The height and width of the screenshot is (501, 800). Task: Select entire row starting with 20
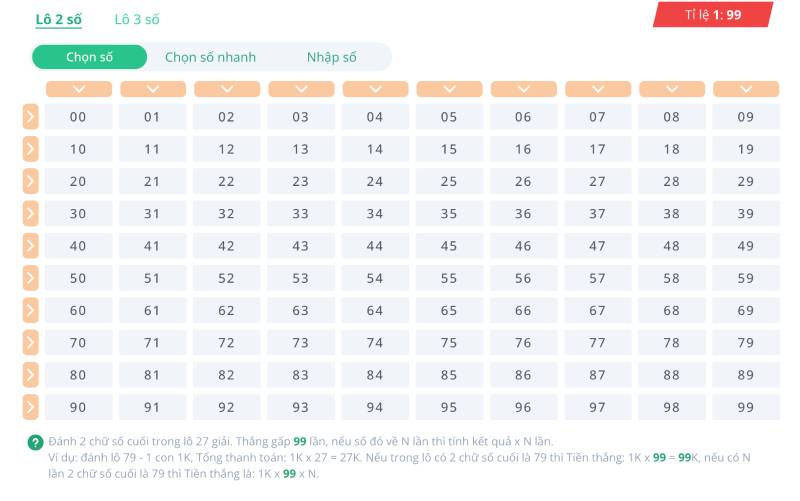[30, 181]
